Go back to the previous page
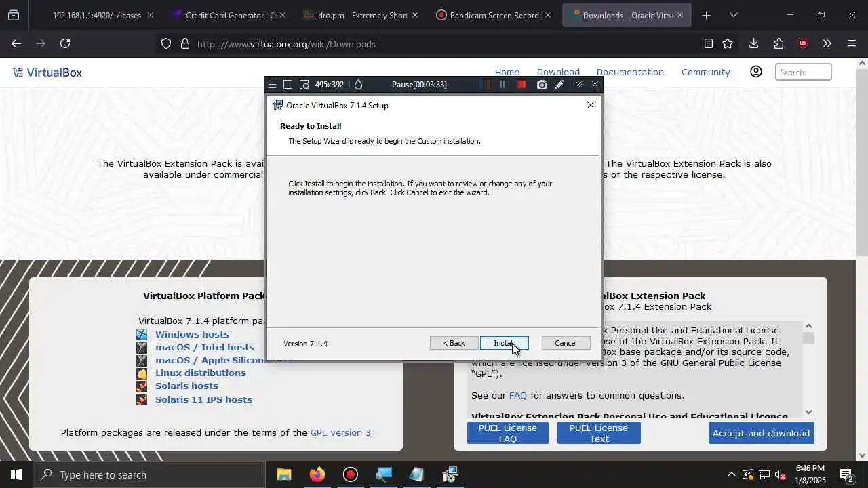Viewport: 868px width, 488px height. pyautogui.click(x=16, y=43)
